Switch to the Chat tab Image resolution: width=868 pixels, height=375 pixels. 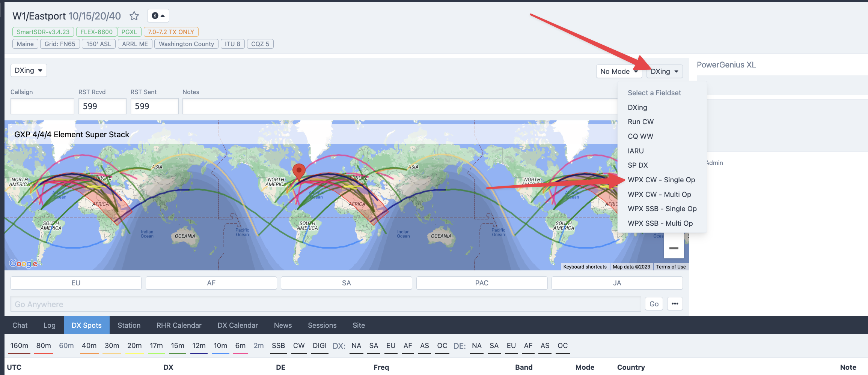click(x=20, y=325)
